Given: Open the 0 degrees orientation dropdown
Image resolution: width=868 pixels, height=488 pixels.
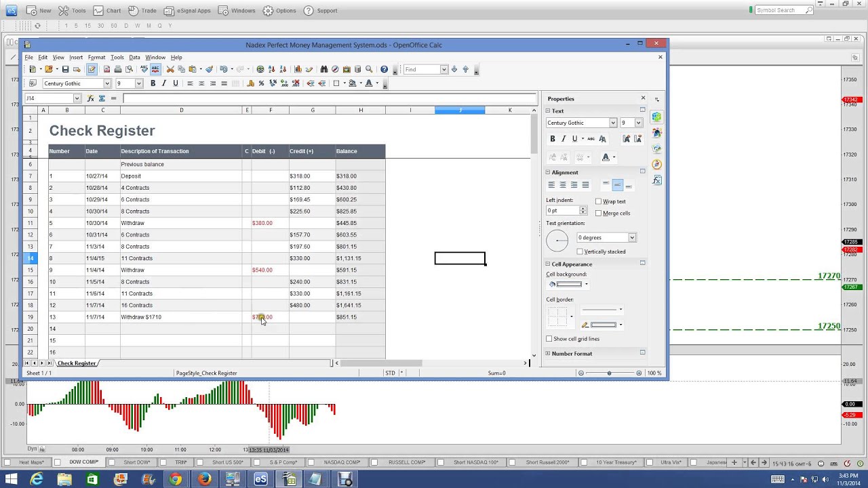Looking at the screenshot, I should pyautogui.click(x=632, y=238).
